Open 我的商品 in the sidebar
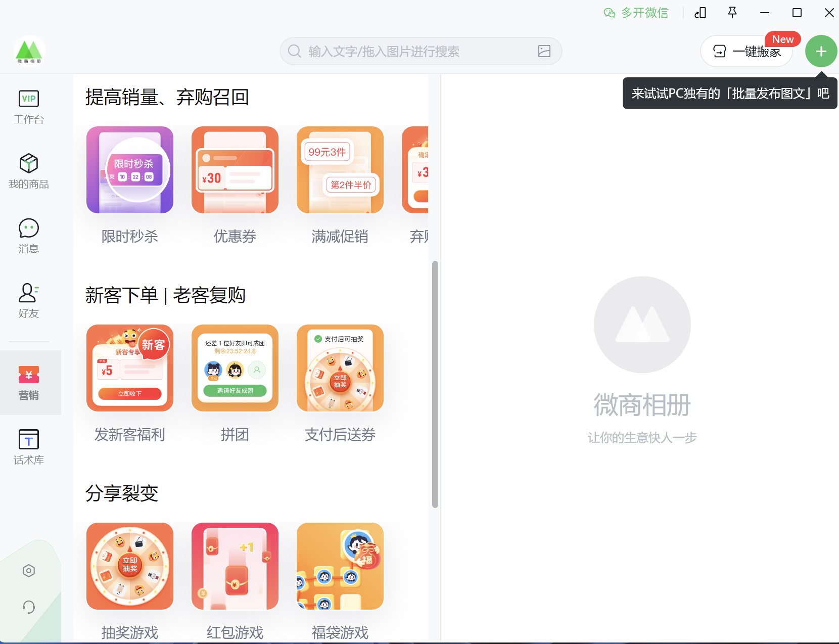839x644 pixels. point(29,171)
